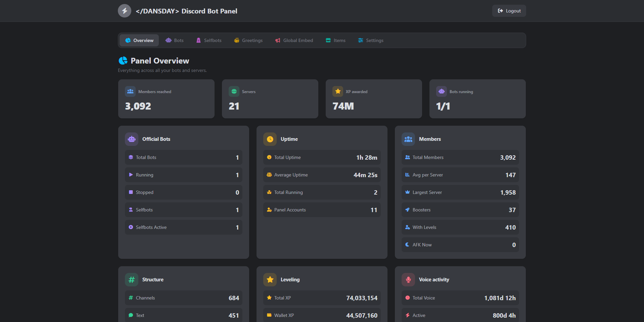Screen dimensions: 644x322
Task: Click the Total Bots row
Action: tap(184, 157)
